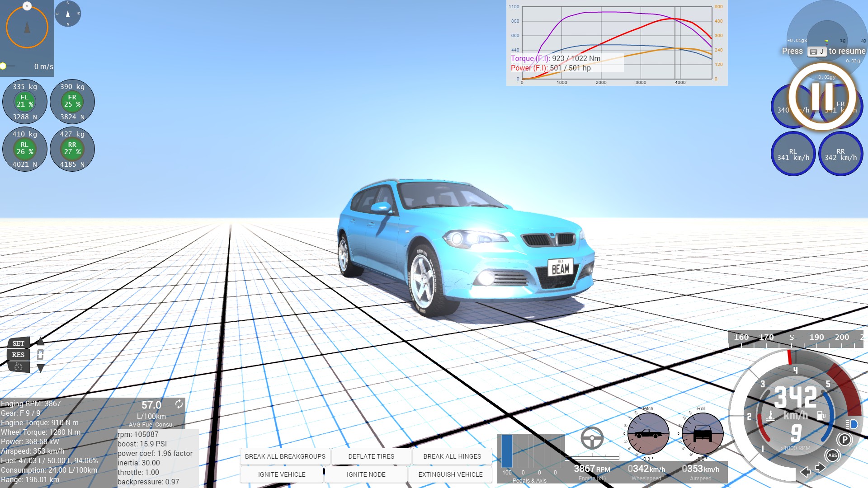The height and width of the screenshot is (488, 868).
Task: Click the RR 342 km/h wheel speed gauge
Action: [841, 154]
